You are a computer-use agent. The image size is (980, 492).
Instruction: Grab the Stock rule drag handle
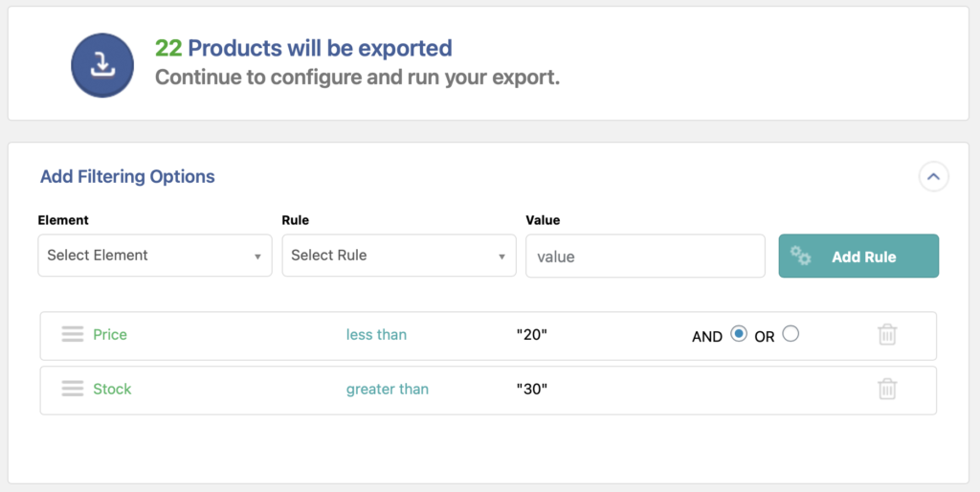point(73,389)
